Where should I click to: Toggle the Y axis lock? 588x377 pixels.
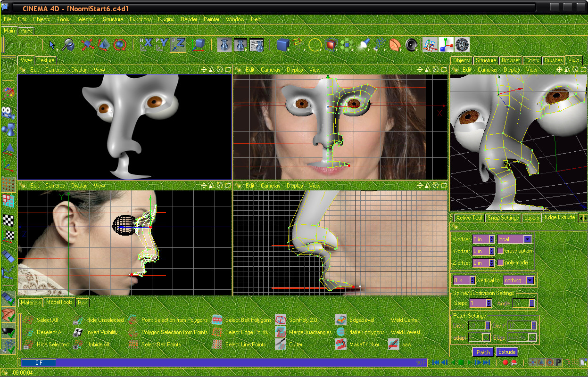tap(162, 44)
